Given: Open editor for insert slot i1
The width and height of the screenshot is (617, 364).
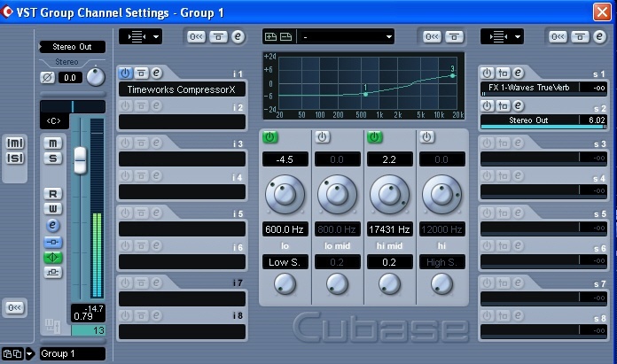Looking at the screenshot, I should tap(156, 73).
